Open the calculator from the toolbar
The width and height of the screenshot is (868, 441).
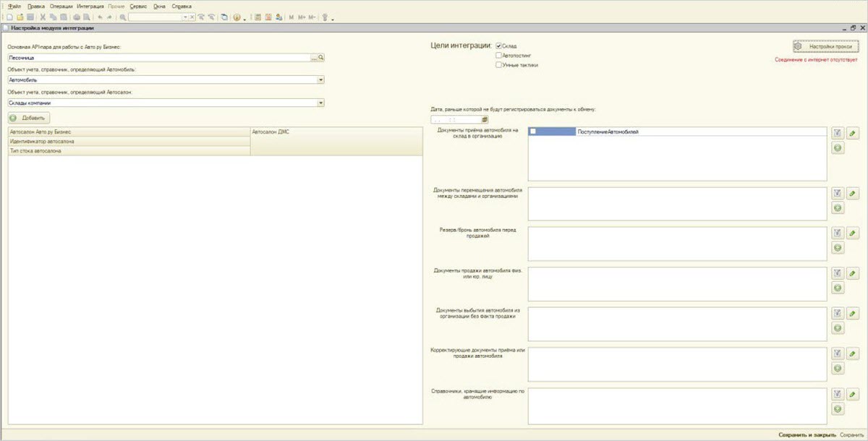(x=259, y=17)
